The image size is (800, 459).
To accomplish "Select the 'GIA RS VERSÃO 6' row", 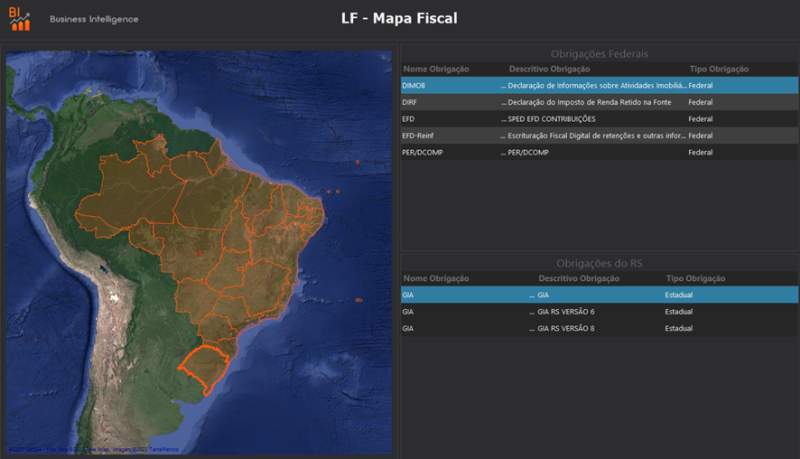I will [599, 312].
